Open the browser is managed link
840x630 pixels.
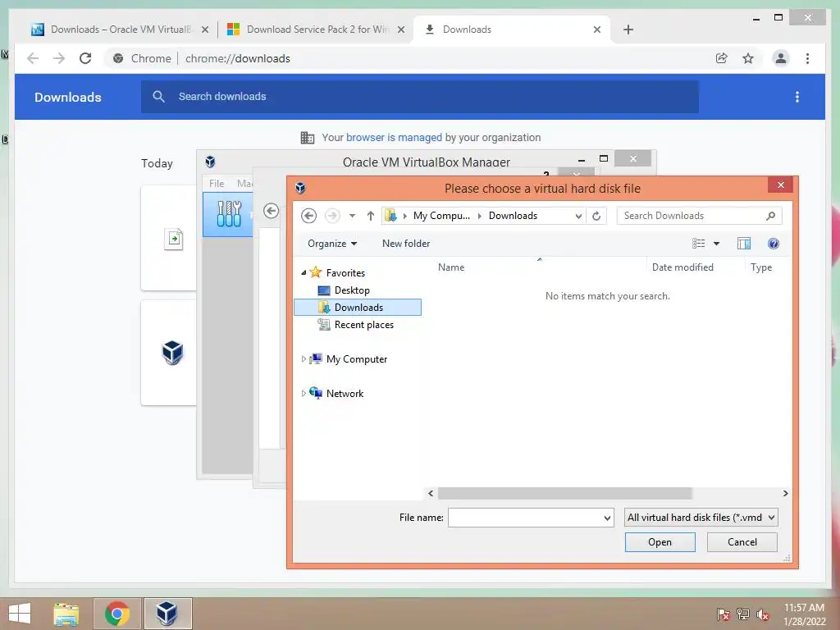click(394, 138)
